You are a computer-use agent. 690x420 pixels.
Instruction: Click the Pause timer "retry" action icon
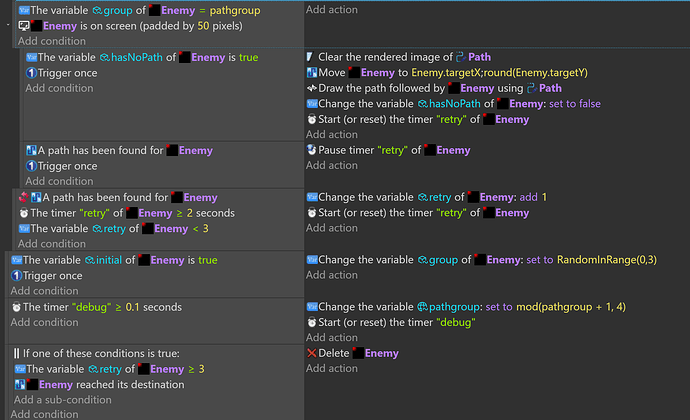(x=311, y=150)
